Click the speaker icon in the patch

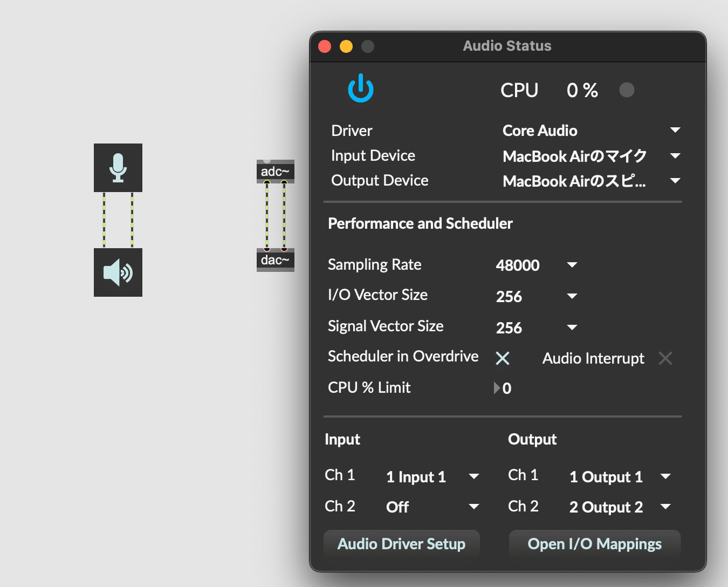(x=118, y=272)
